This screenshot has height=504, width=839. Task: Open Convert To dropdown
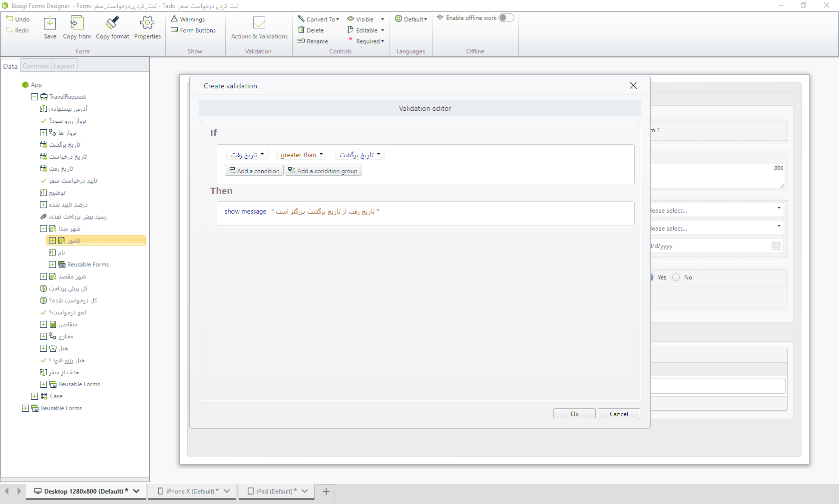tap(319, 19)
